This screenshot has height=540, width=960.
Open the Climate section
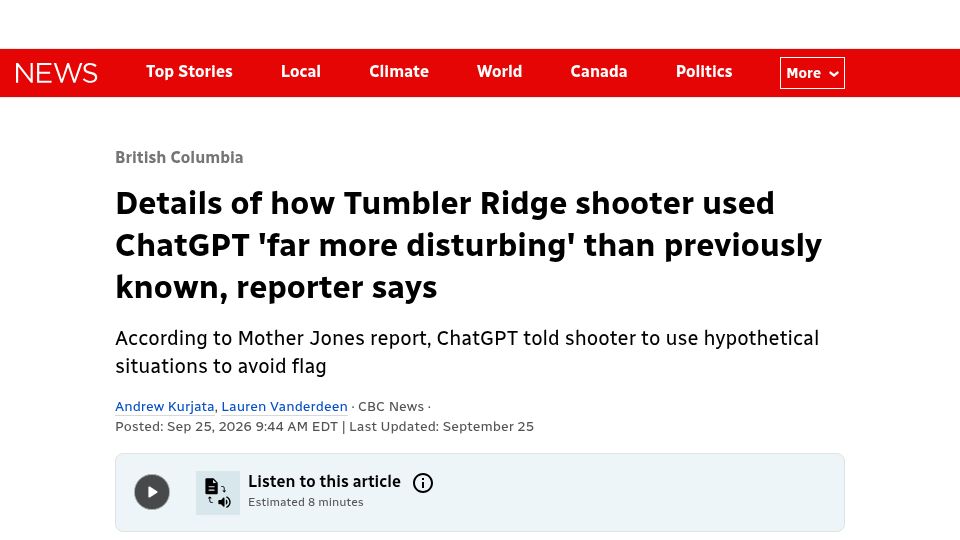tap(399, 72)
